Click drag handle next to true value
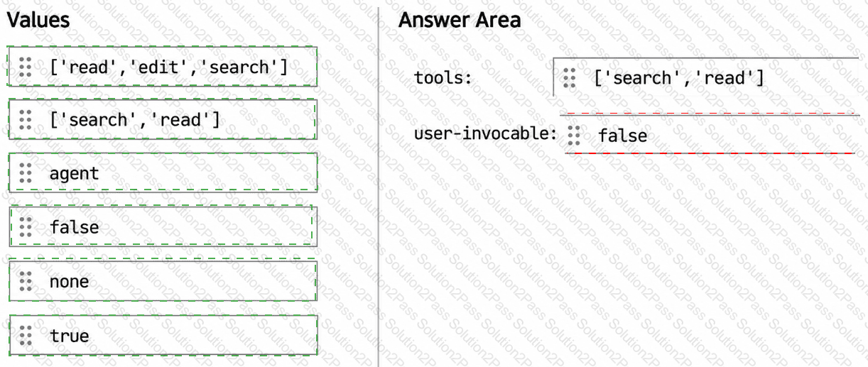Viewport: 868px width, 367px height. (26, 335)
